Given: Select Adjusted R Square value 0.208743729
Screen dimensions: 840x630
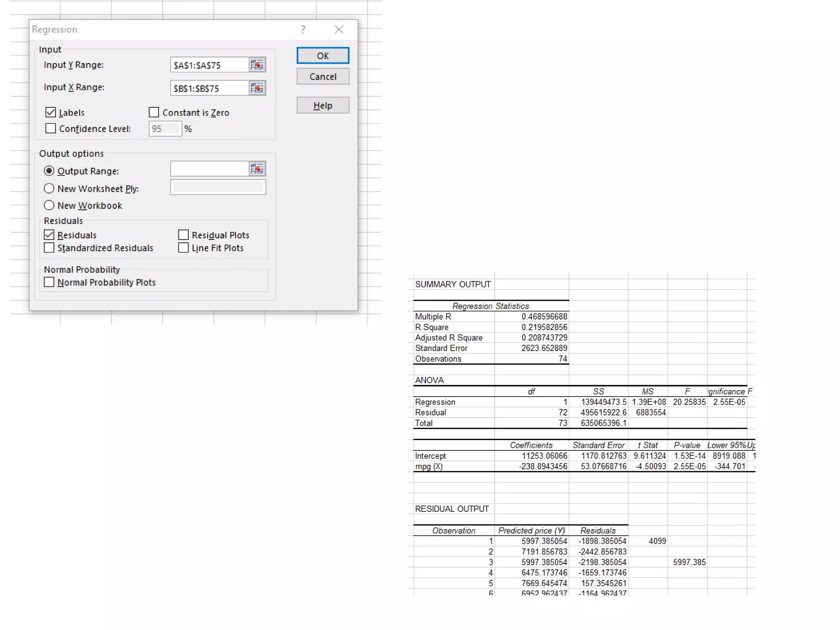Looking at the screenshot, I should (532, 338).
